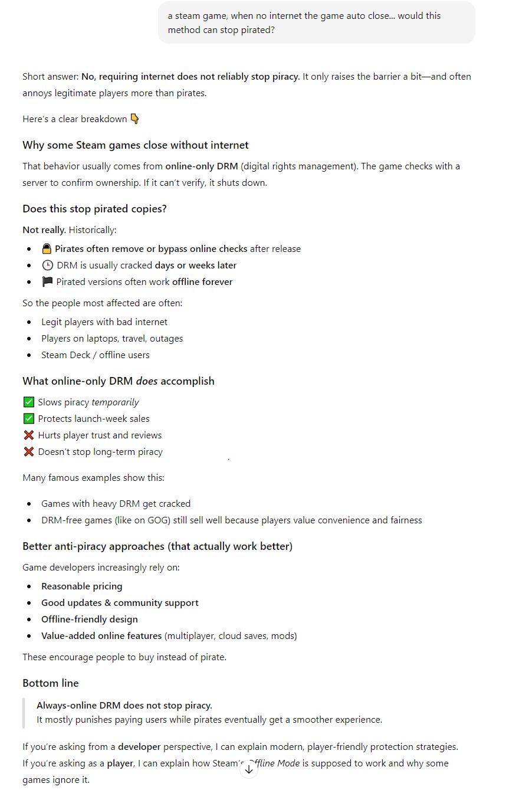Click the user message bubble about steam game
This screenshot has width=532, height=790.
pyautogui.click(x=316, y=23)
